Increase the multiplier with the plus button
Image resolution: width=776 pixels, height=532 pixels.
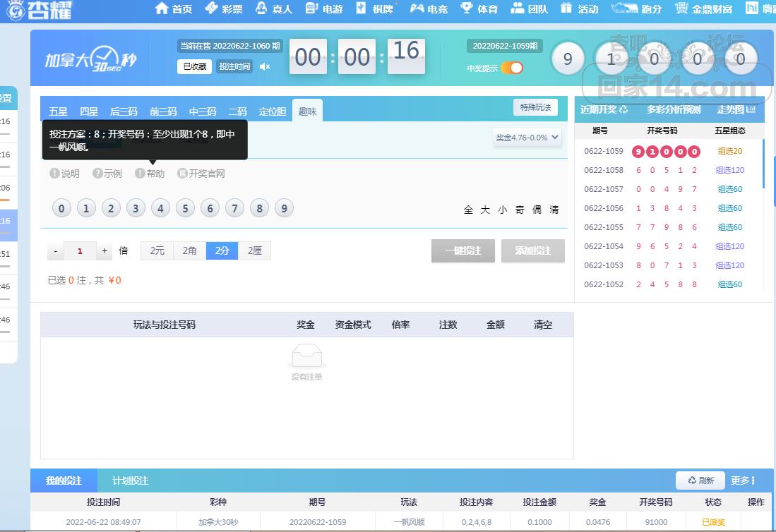[105, 250]
